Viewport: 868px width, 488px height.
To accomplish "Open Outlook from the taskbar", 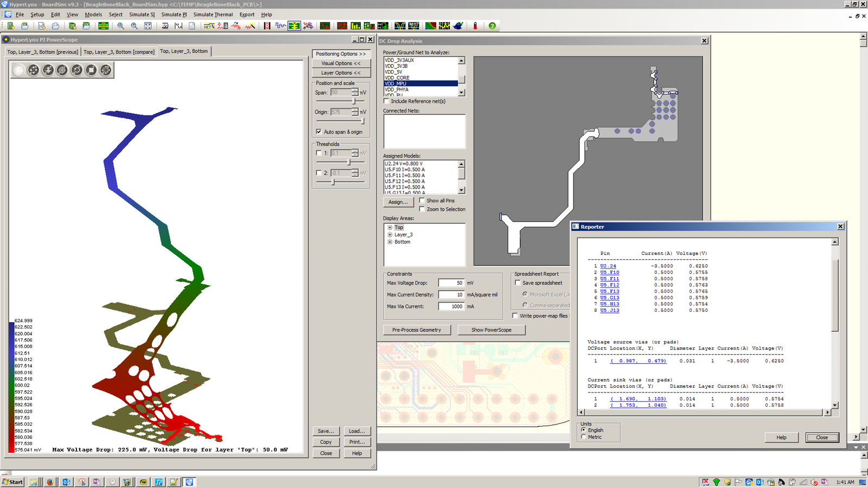I will [x=66, y=481].
